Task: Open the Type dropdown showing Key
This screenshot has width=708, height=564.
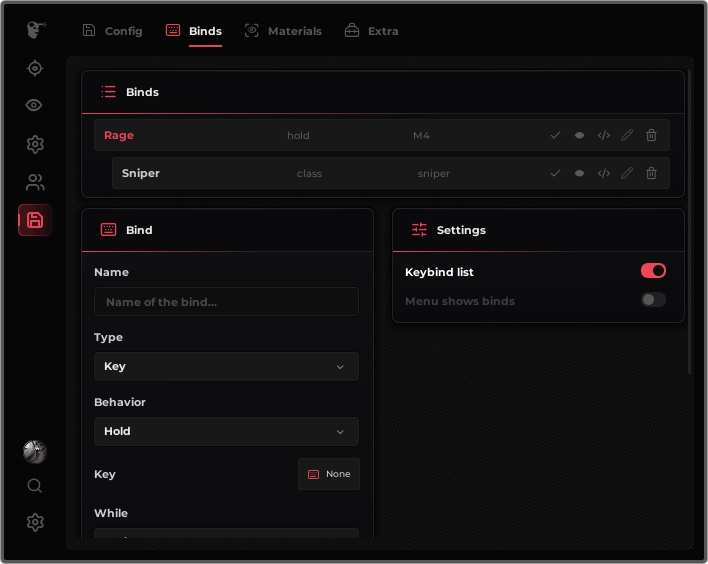Action: point(226,366)
